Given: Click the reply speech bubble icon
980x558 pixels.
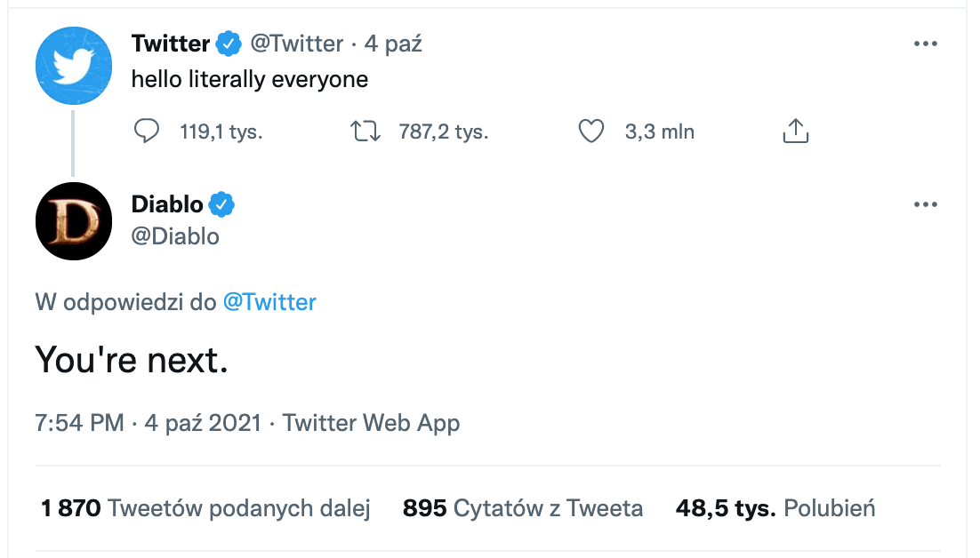Looking at the screenshot, I should 147,132.
